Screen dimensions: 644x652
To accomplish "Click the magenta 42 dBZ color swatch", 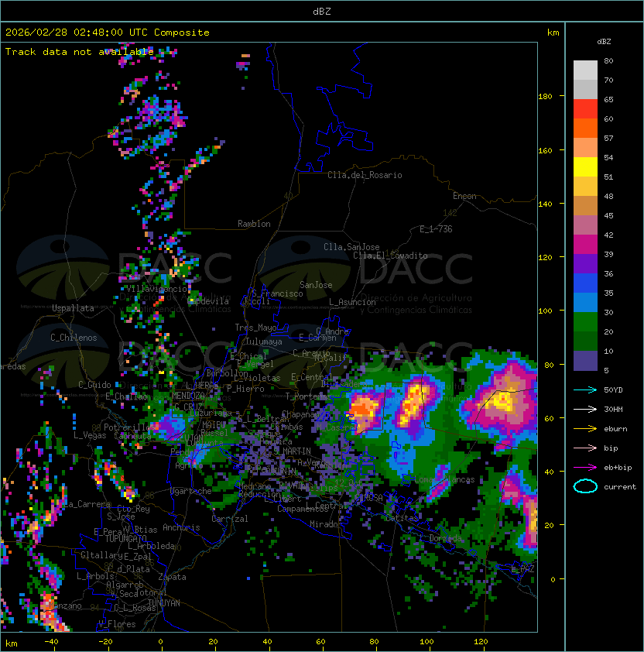I will pos(585,245).
